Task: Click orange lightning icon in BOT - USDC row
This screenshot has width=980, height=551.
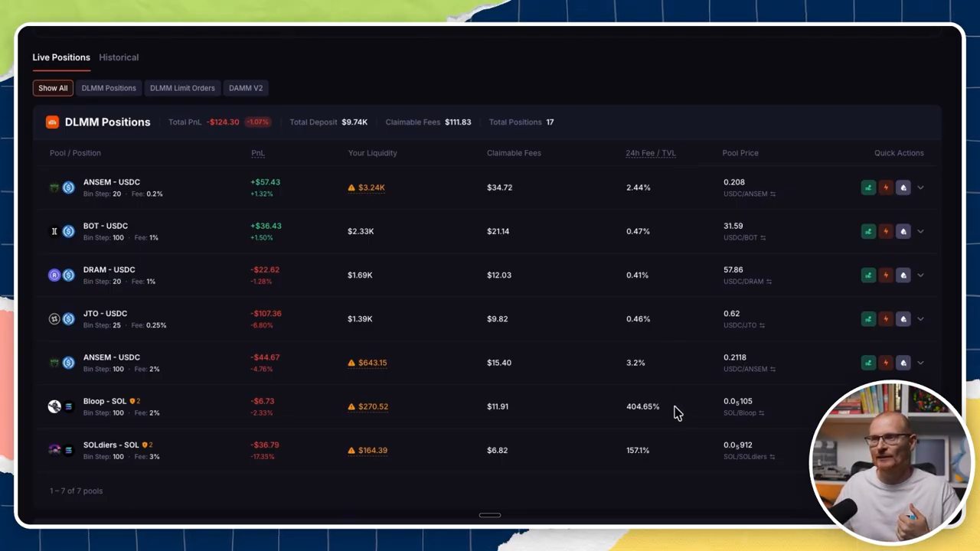Action: pyautogui.click(x=886, y=231)
